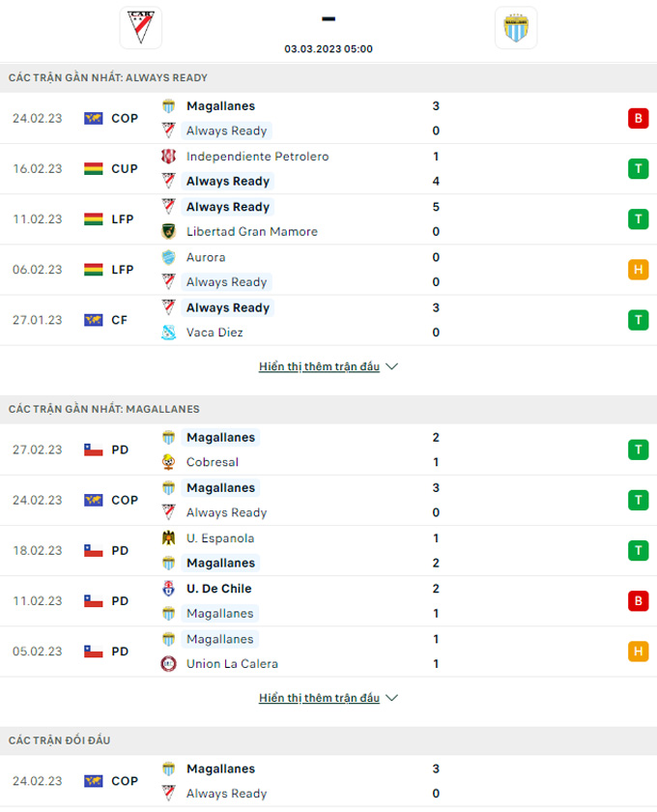Viewport: 657px width, 812px height.
Task: Click the orange H badge for Aurora match
Action: click(638, 270)
